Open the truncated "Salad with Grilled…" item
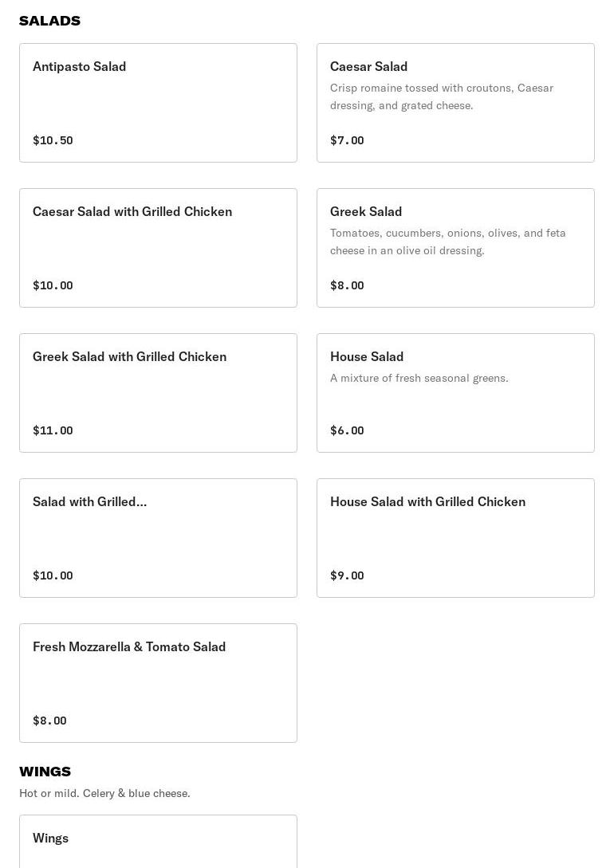 pyautogui.click(x=89, y=502)
